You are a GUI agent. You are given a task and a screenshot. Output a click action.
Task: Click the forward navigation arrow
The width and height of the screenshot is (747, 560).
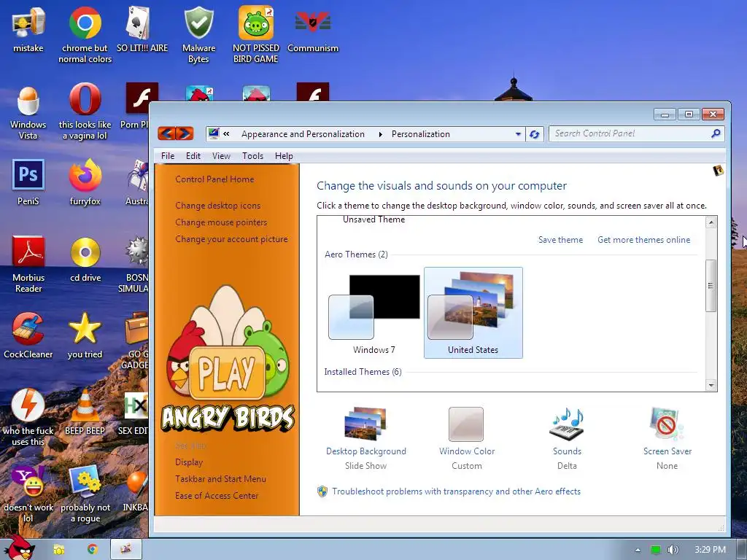[185, 133]
